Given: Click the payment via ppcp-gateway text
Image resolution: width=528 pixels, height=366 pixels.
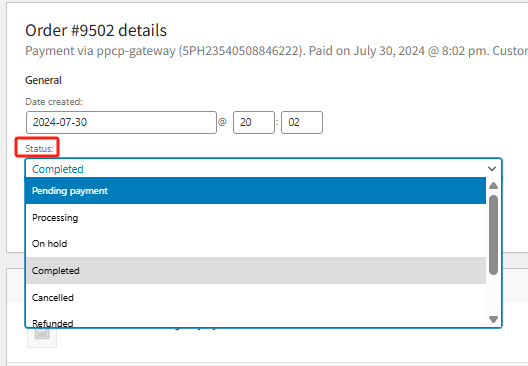Looking at the screenshot, I should click(276, 51).
